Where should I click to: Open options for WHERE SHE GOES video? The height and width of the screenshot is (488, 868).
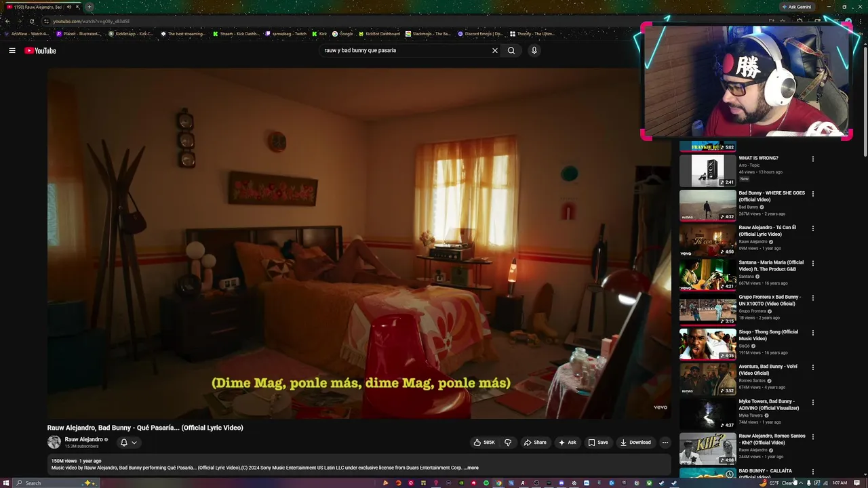click(812, 194)
